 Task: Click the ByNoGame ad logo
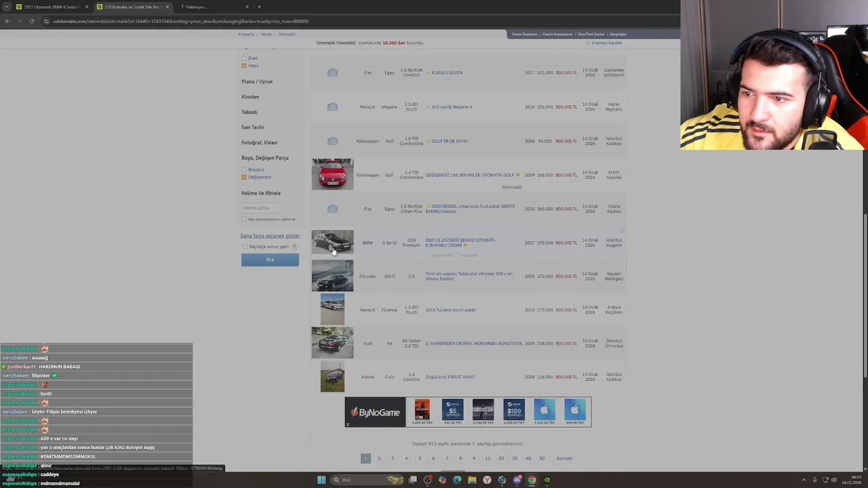coord(375,412)
